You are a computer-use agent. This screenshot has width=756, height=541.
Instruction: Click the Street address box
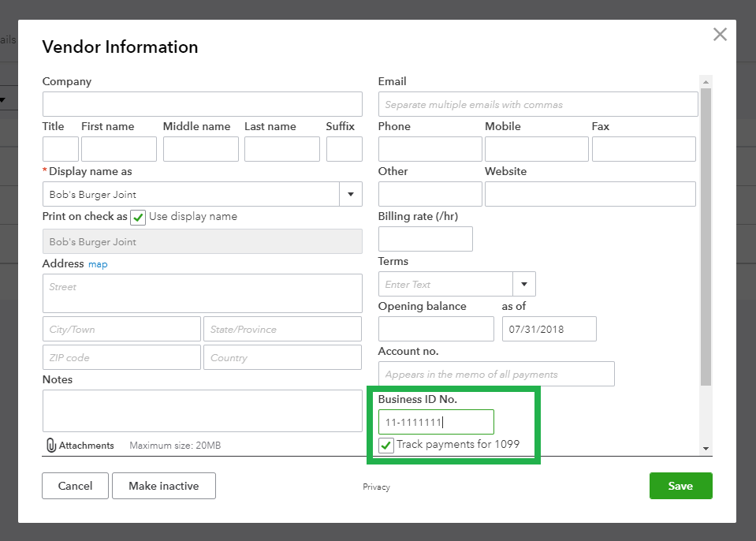pos(203,293)
